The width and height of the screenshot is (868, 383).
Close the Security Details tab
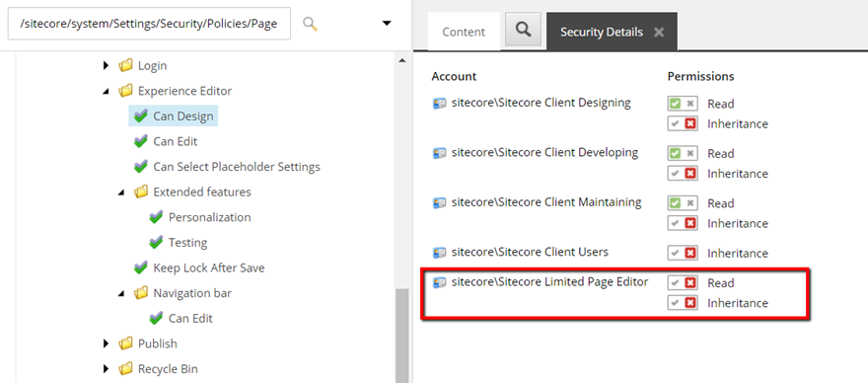pos(659,33)
